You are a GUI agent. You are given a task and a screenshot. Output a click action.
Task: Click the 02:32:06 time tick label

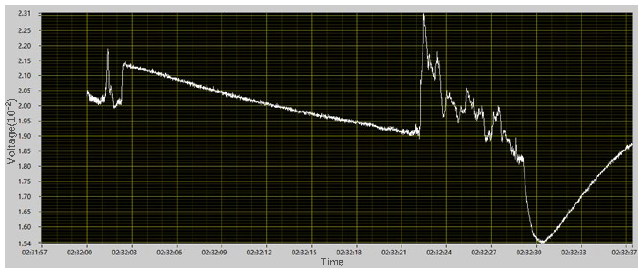pos(169,252)
